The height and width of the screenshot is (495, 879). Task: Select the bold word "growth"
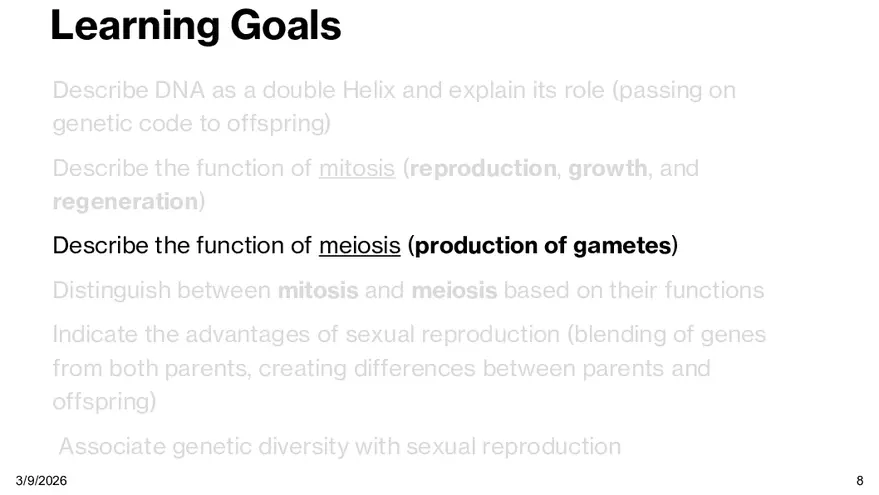click(x=607, y=168)
